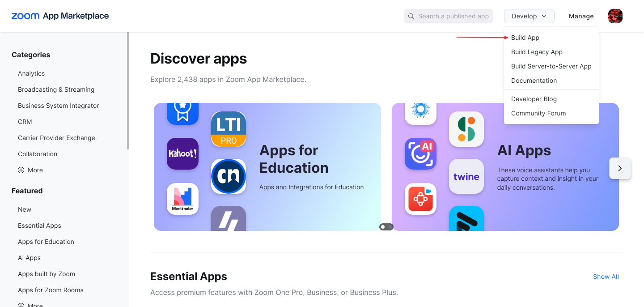644x307 pixels.
Task: Advance carousel with the right arrow
Action: tap(620, 168)
